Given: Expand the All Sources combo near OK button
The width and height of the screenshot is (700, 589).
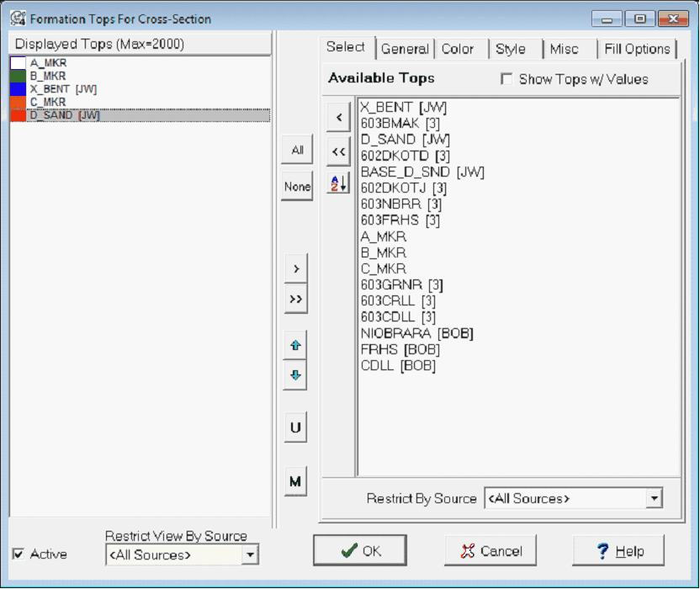Looking at the screenshot, I should (250, 554).
